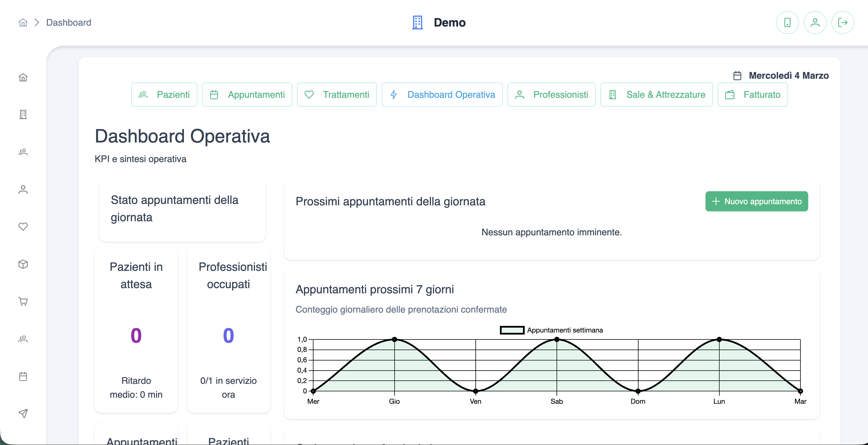Open the calendar icon in the sidebar
The image size is (868, 445).
pos(23,376)
